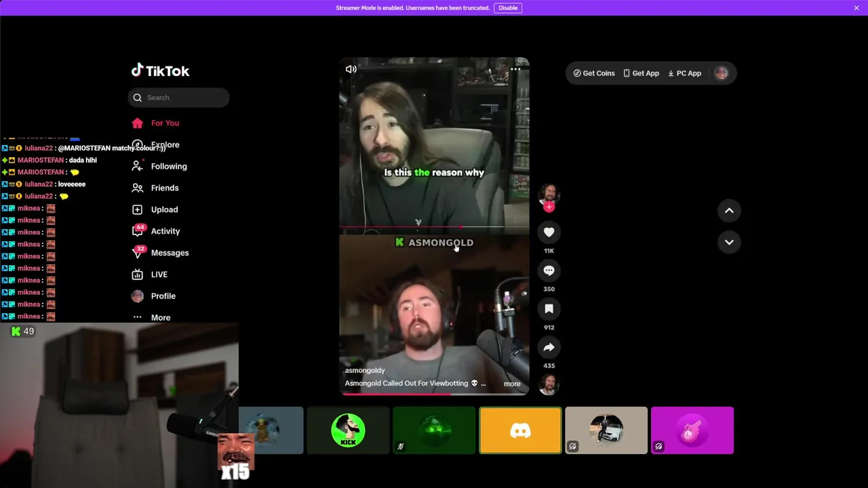Seek the video progress bar
The width and height of the screenshot is (868, 488).
tap(434, 394)
